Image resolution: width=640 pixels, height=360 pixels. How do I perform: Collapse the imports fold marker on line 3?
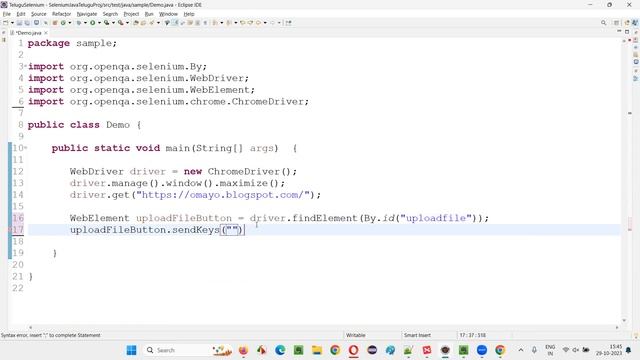point(26,66)
